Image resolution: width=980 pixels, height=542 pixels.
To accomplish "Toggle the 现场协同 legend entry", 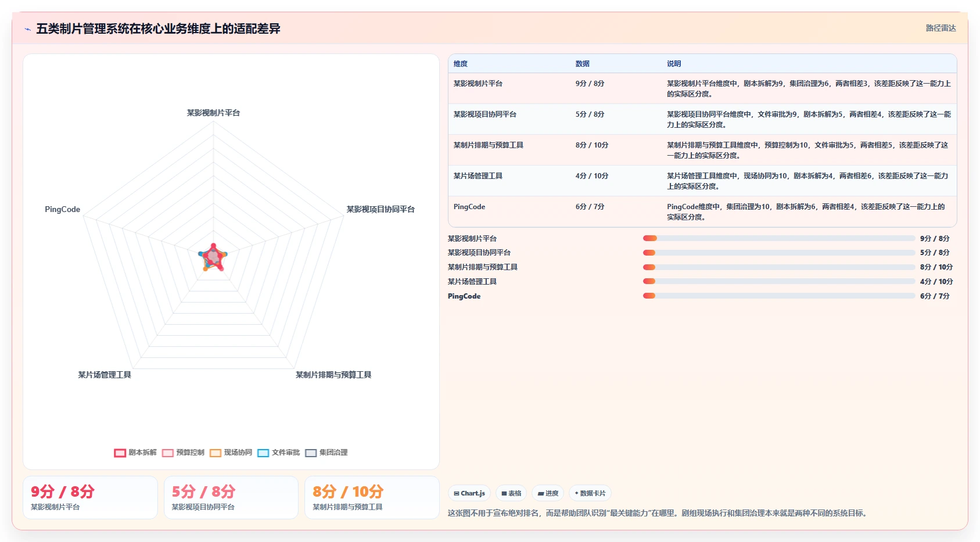I will pos(231,453).
